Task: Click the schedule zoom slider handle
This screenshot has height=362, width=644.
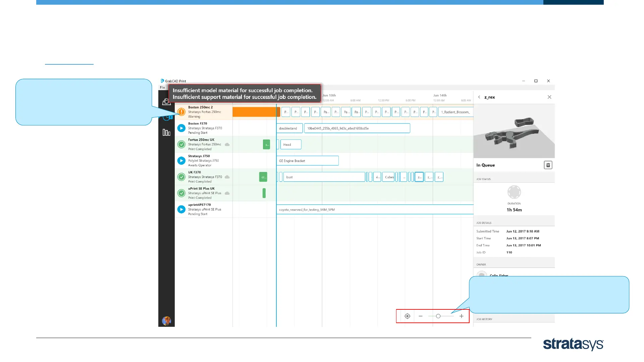Action: point(438,316)
